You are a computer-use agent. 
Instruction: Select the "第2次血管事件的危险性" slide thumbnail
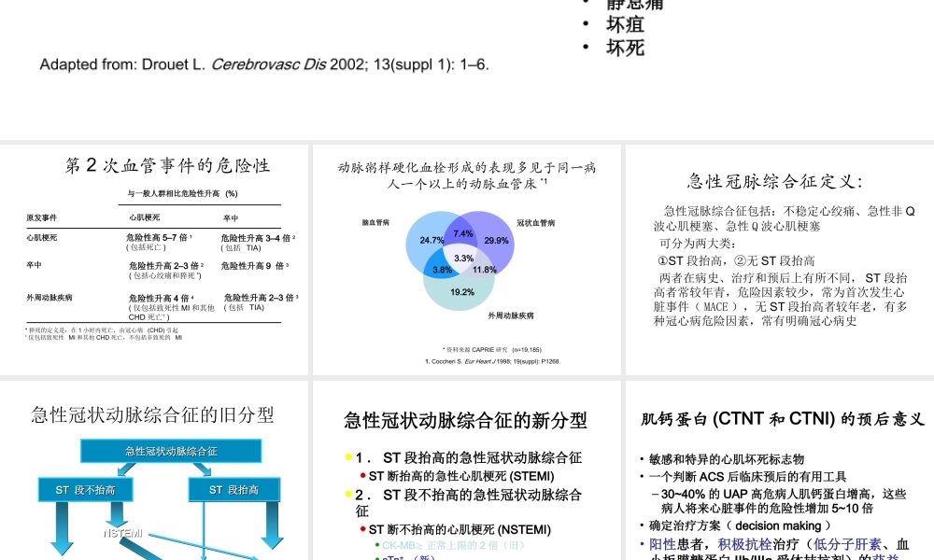click(154, 259)
